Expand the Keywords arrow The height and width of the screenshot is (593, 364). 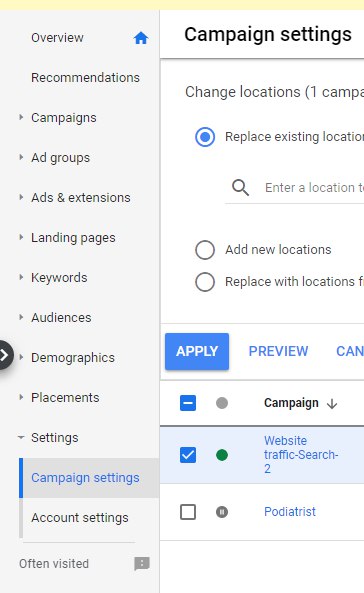pyautogui.click(x=21, y=277)
